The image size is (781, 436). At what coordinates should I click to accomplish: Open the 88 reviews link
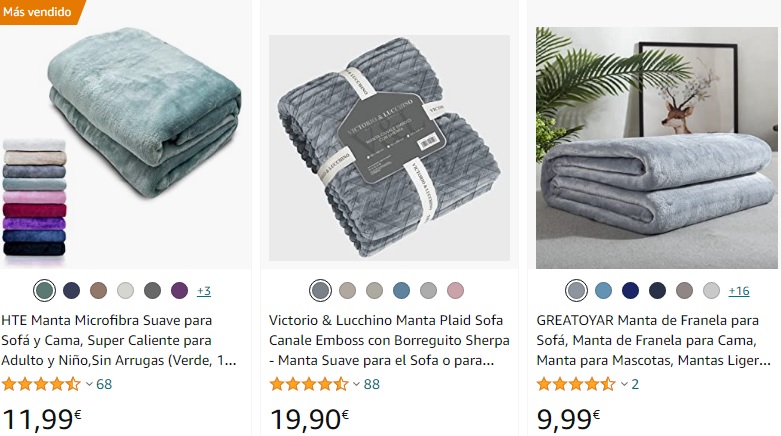coord(372,384)
